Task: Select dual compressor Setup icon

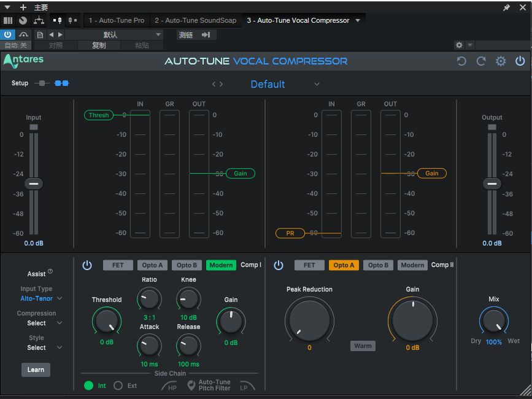Action: click(62, 83)
